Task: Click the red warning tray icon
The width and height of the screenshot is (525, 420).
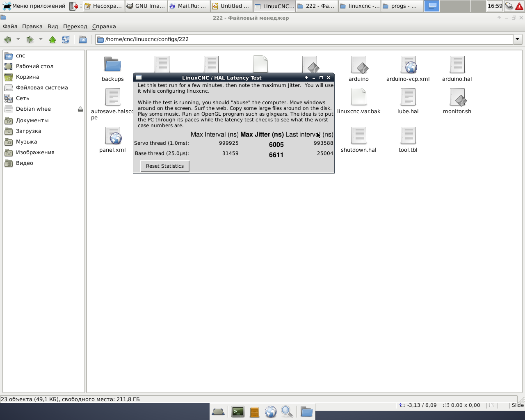Action: [519, 6]
